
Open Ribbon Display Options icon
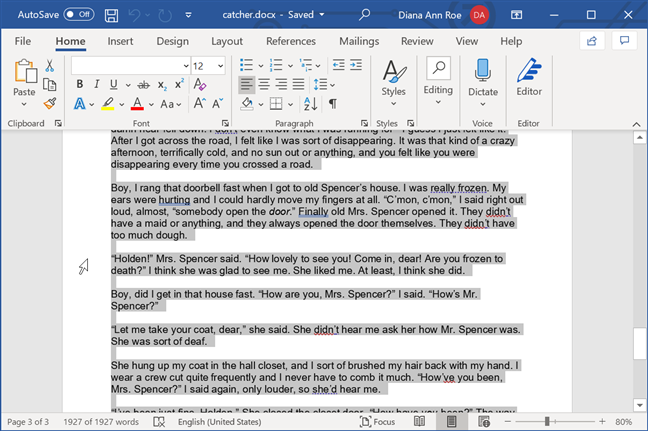[516, 15]
